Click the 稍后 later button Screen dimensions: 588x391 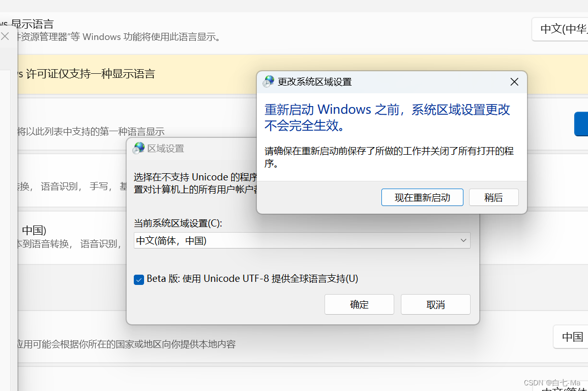click(494, 197)
